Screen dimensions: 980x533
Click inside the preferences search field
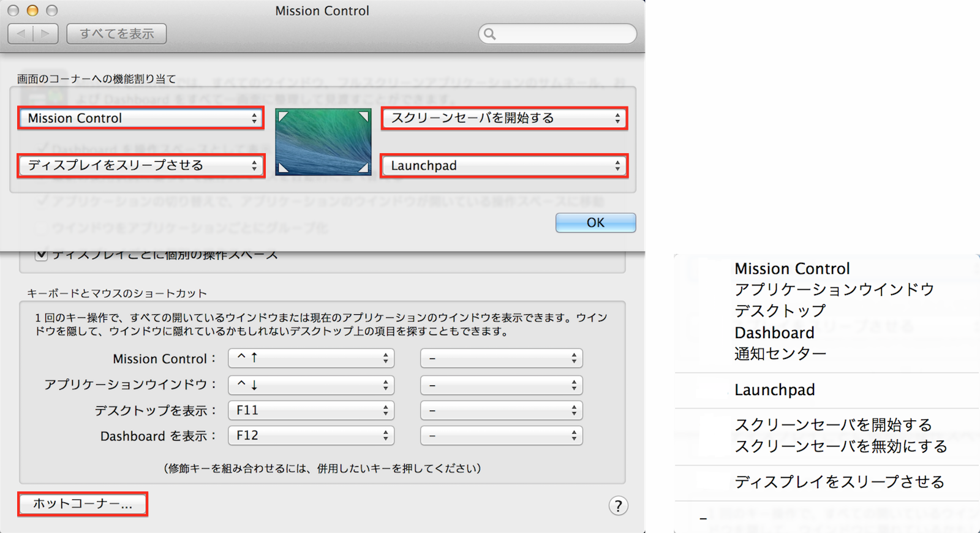pos(557,34)
